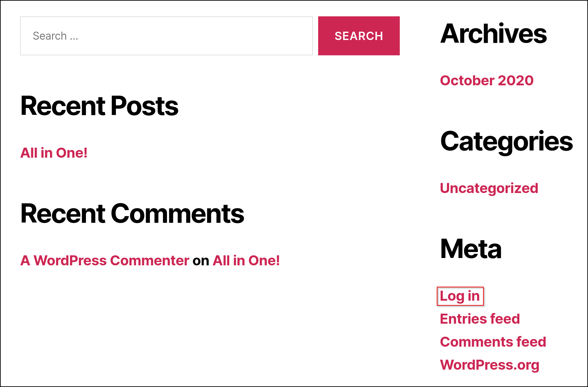Screen dimensions: 588x387
Task: Click the Recent Comments heading
Action: coord(132,214)
